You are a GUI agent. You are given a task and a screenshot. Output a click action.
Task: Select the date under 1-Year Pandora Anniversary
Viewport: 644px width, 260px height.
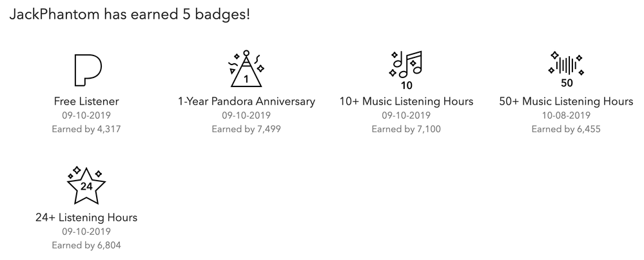tap(246, 115)
